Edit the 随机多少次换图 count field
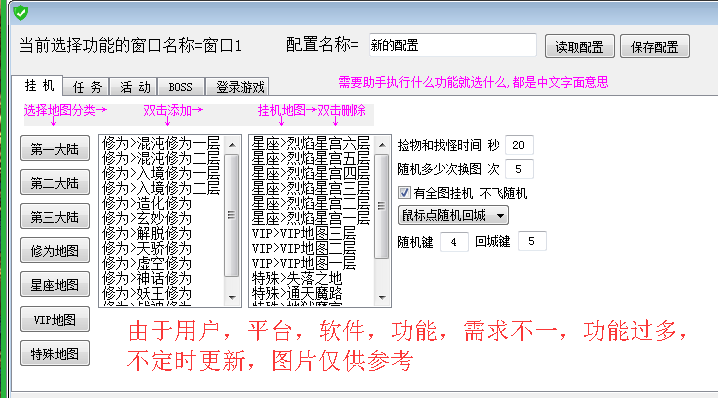This screenshot has width=718, height=398. [519, 169]
